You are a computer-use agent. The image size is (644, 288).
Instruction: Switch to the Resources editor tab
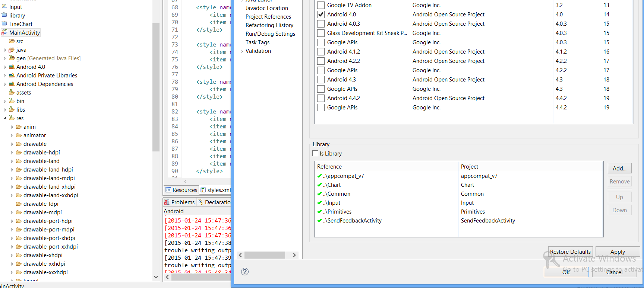pos(181,190)
